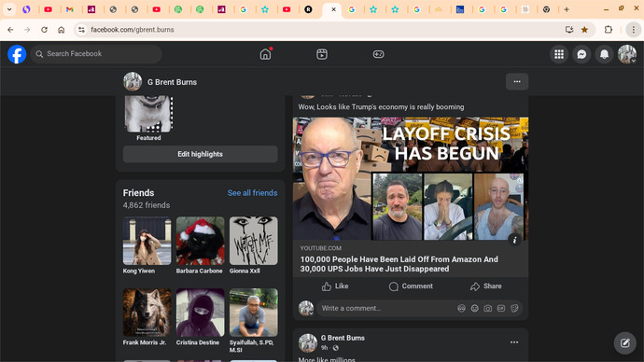The image size is (644, 362).
Task: Share the layoff crisis post
Action: pyautogui.click(x=486, y=286)
